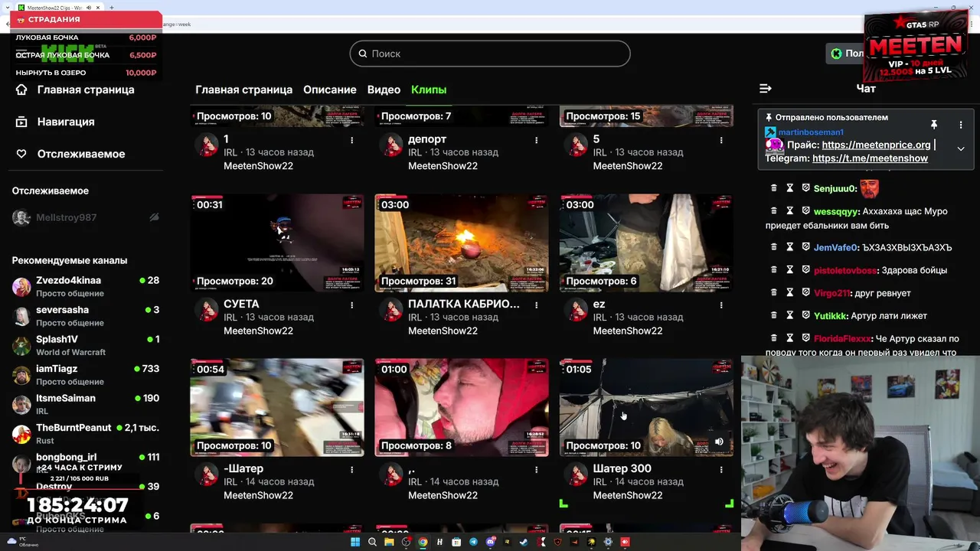Image resolution: width=980 pixels, height=551 pixels.
Task: Play the СУЕТА clip thumbnail
Action: click(277, 243)
